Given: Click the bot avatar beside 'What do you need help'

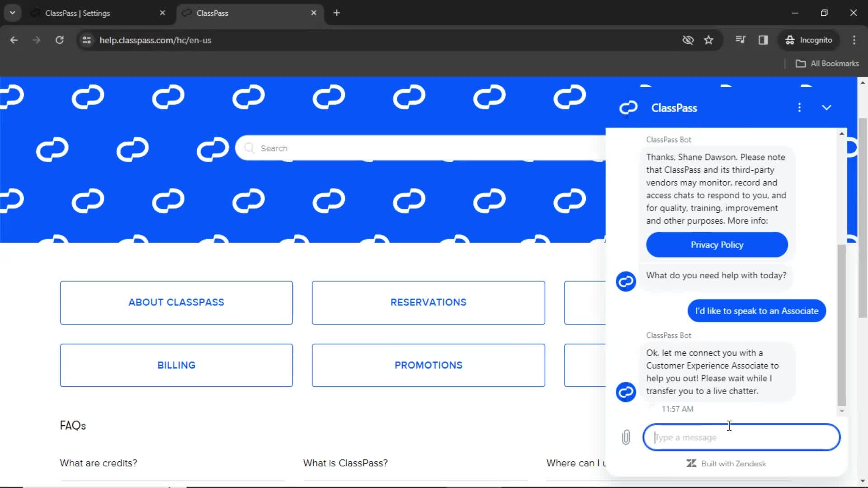Looking at the screenshot, I should (x=626, y=282).
